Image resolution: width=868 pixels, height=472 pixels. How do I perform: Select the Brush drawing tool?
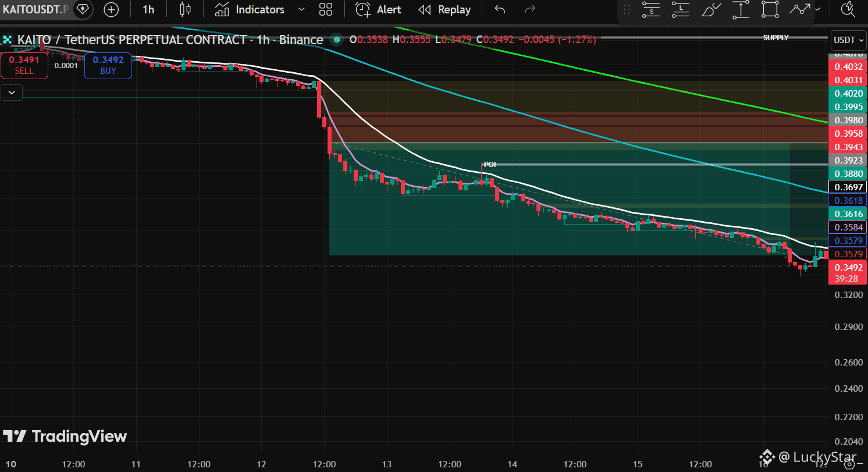pyautogui.click(x=711, y=9)
